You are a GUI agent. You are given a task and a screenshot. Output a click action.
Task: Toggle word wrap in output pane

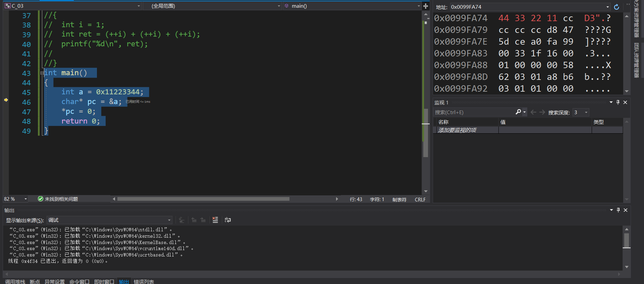tap(228, 220)
